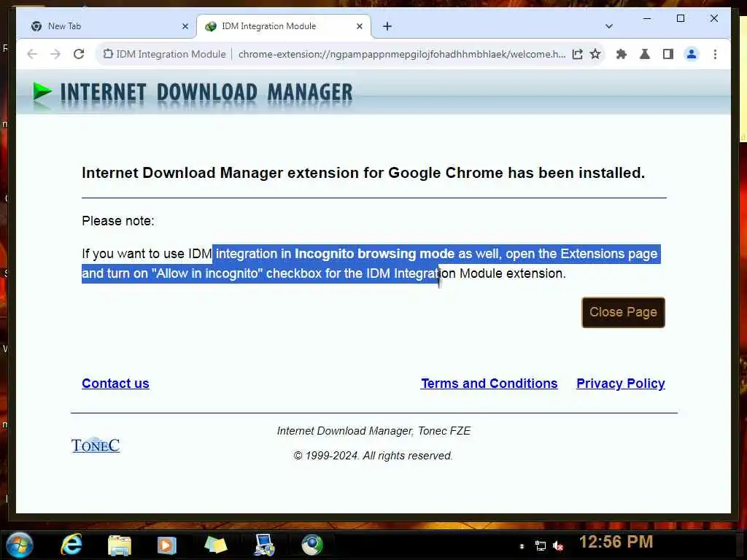Open the green folders taskbar icon
The height and width of the screenshot is (560, 747).
pos(215,545)
